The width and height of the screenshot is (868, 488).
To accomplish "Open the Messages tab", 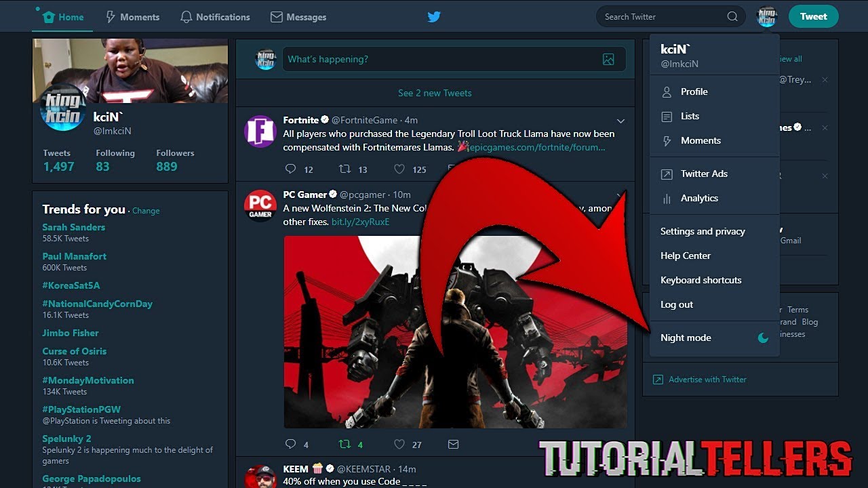I will click(x=298, y=17).
